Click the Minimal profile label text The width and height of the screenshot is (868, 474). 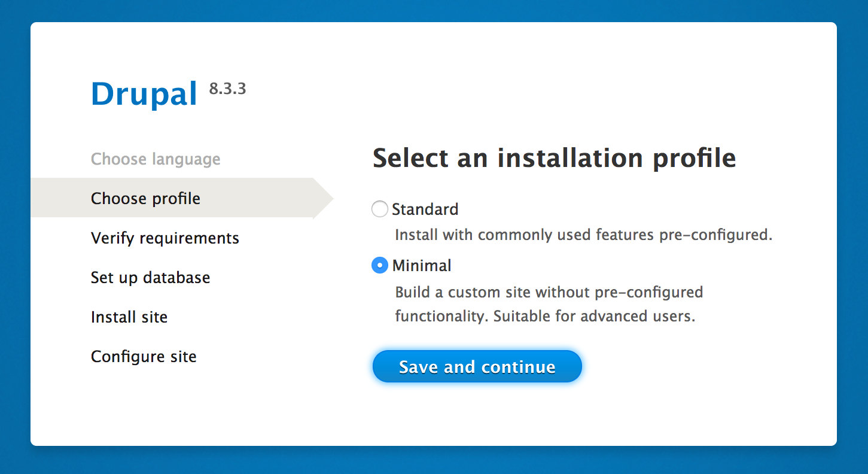422,265
